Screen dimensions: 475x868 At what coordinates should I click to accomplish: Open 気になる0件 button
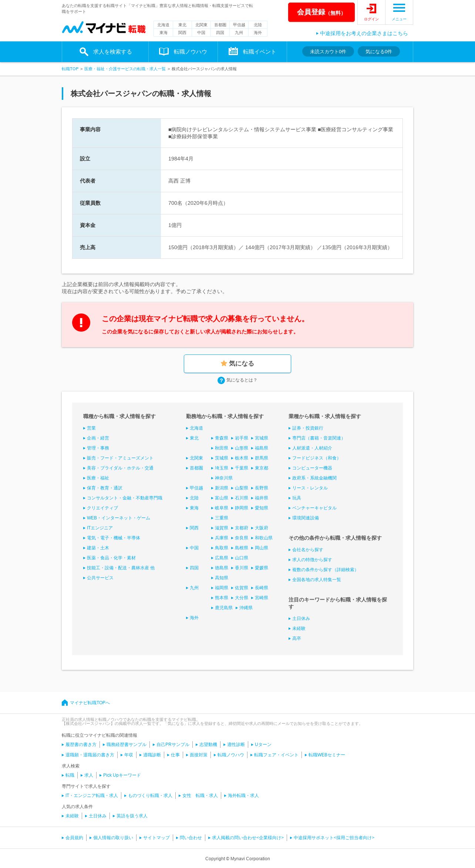coord(378,51)
